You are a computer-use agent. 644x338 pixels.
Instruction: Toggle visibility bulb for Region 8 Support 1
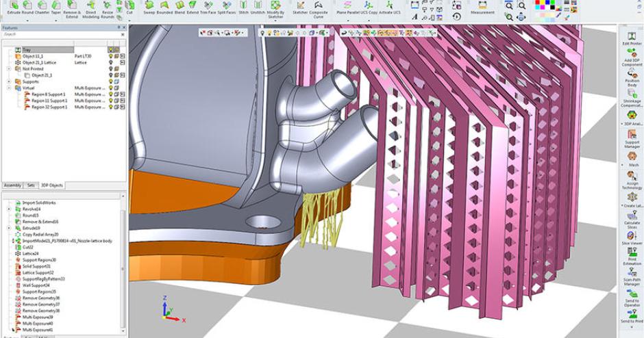tap(110, 94)
